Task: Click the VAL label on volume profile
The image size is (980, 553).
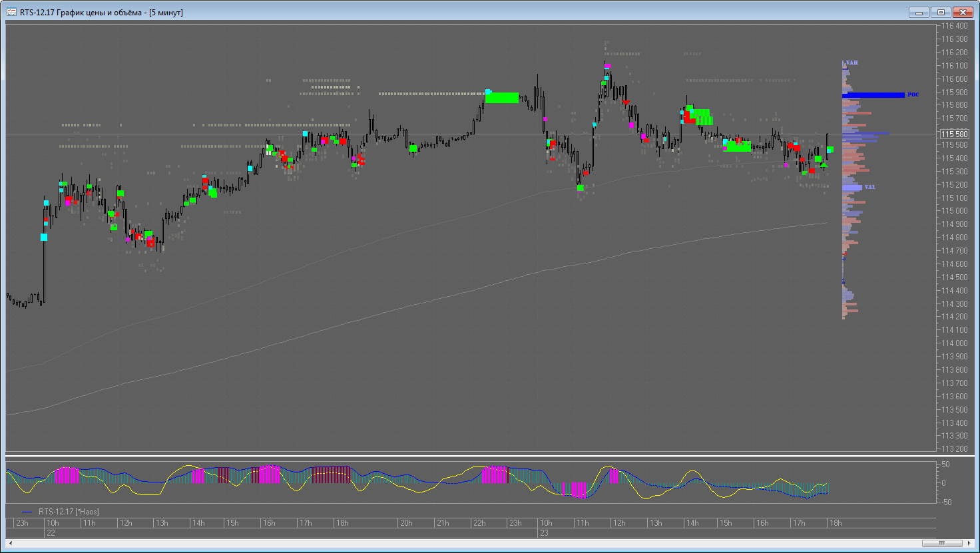Action: click(x=869, y=188)
